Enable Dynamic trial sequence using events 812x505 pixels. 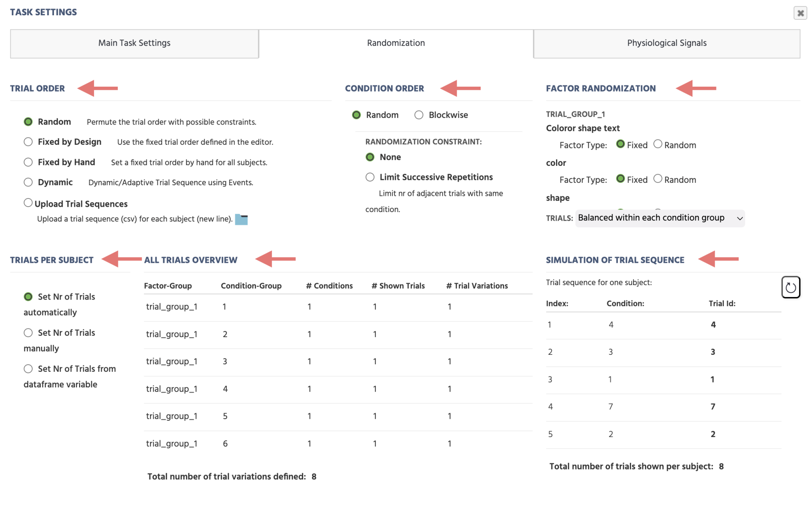[28, 182]
